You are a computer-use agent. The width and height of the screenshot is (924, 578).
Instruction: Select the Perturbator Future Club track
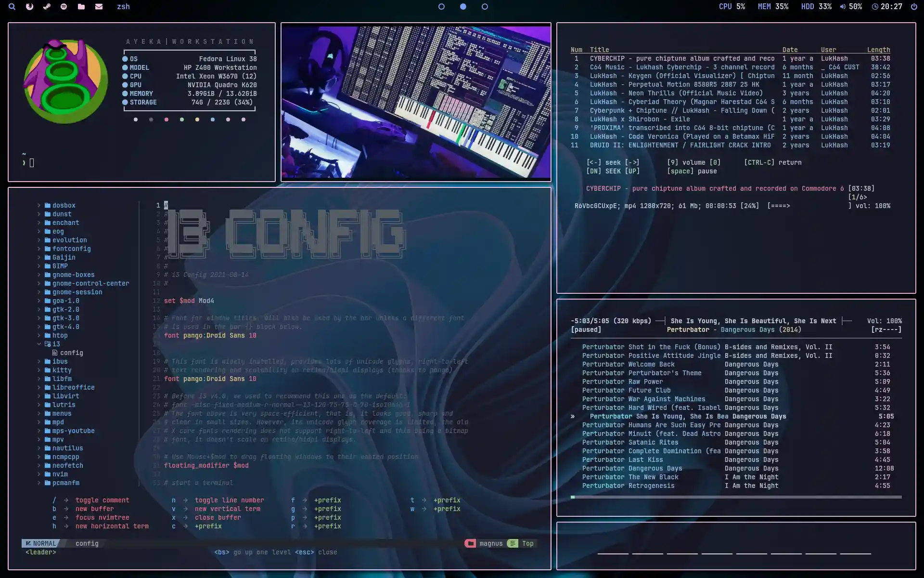tap(626, 390)
